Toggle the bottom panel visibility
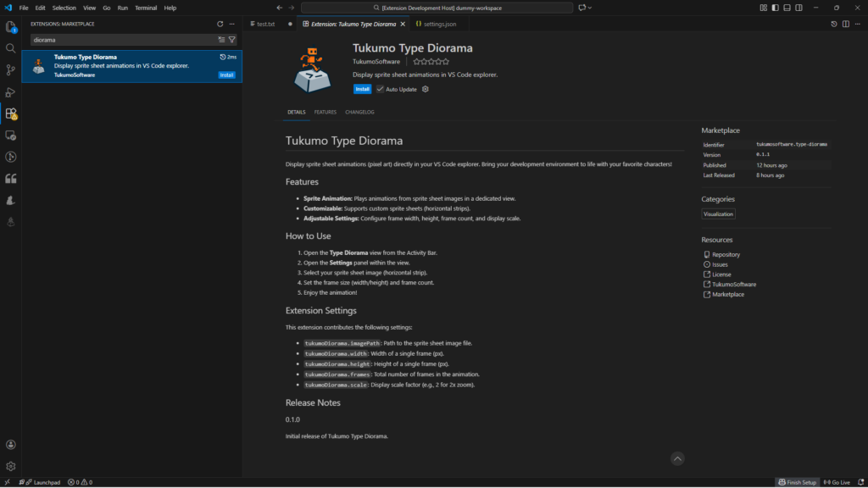The height and width of the screenshot is (488, 868). pyautogui.click(x=787, y=8)
